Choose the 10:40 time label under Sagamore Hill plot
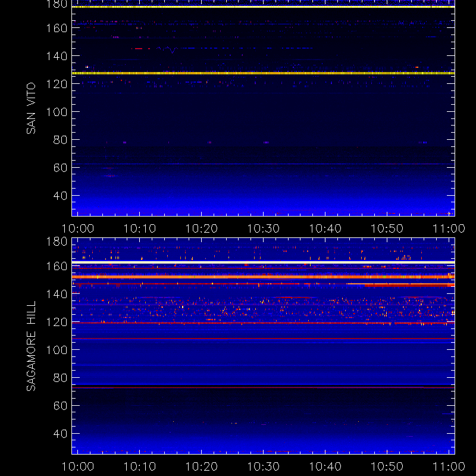 pos(325,466)
